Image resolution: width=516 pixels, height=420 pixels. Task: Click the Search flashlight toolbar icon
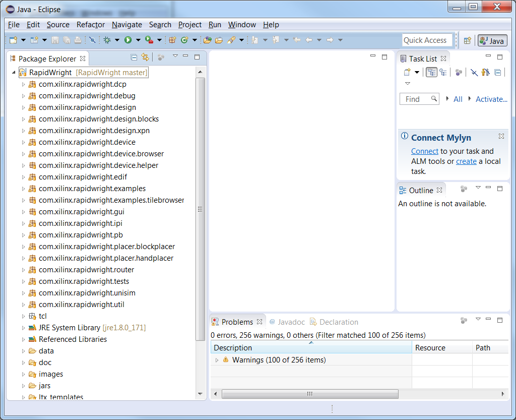[x=231, y=40]
